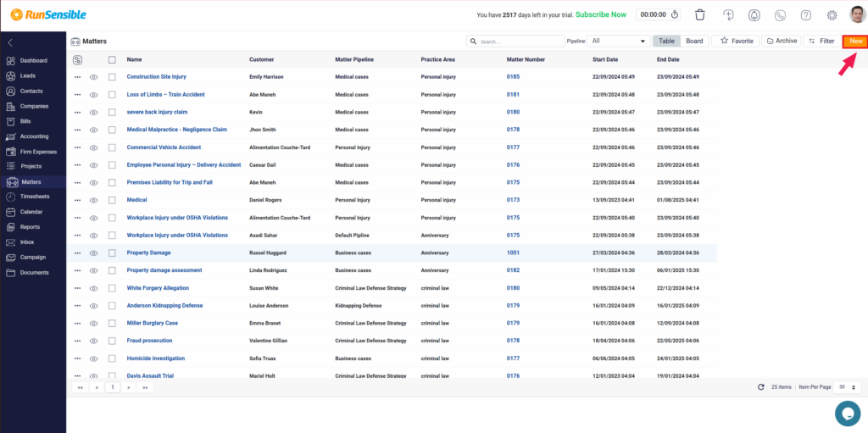
Task: Click the matters search field
Action: (519, 41)
